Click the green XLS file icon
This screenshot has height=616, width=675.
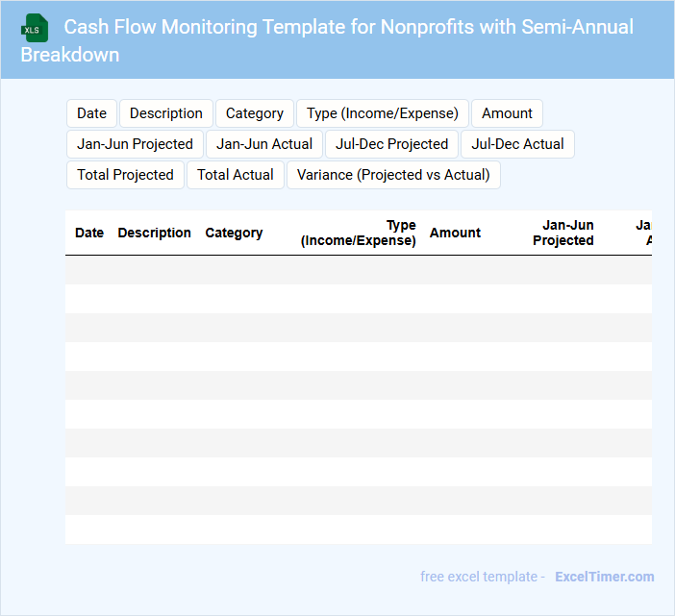click(35, 28)
